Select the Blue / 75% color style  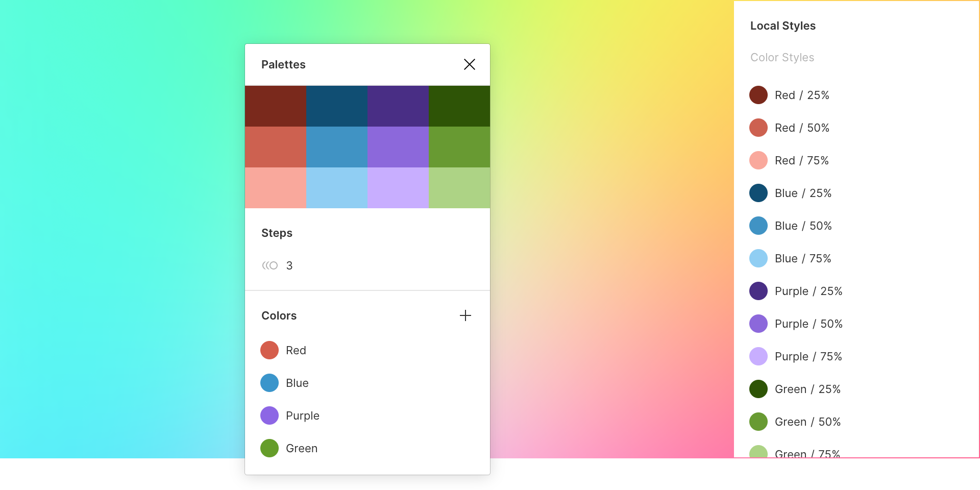[803, 258]
